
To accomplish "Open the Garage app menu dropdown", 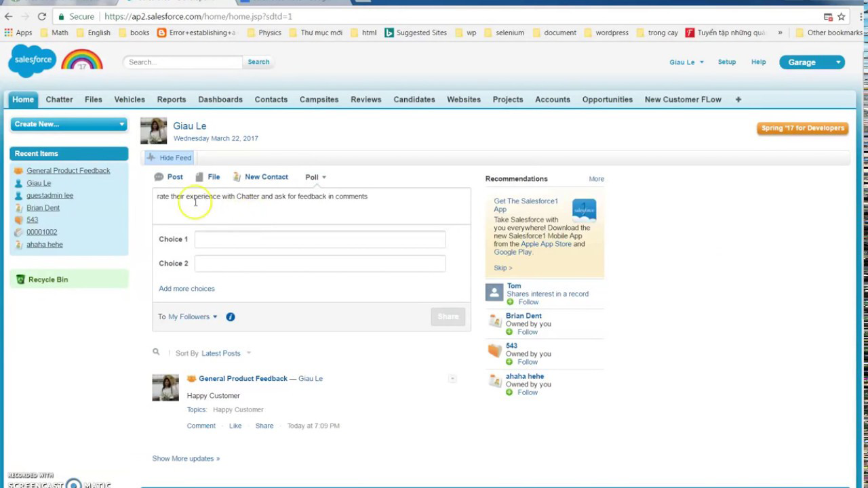I will [810, 62].
